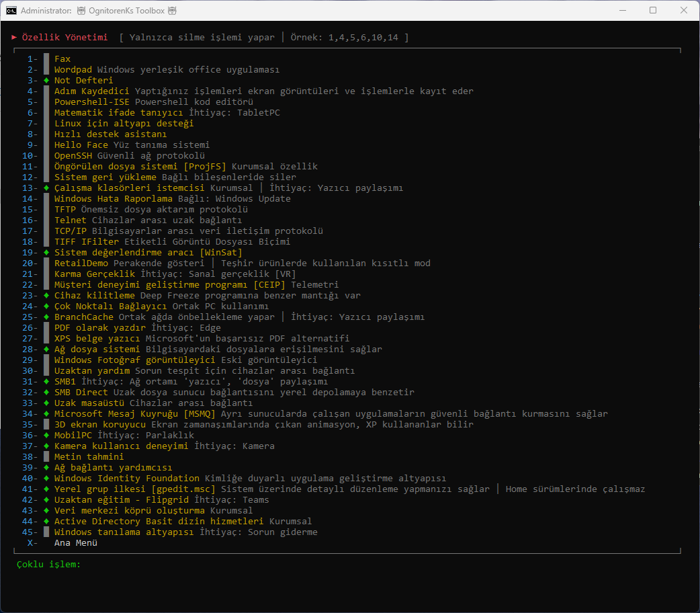
Task: Click the command prompt icon in title bar
Action: point(11,10)
